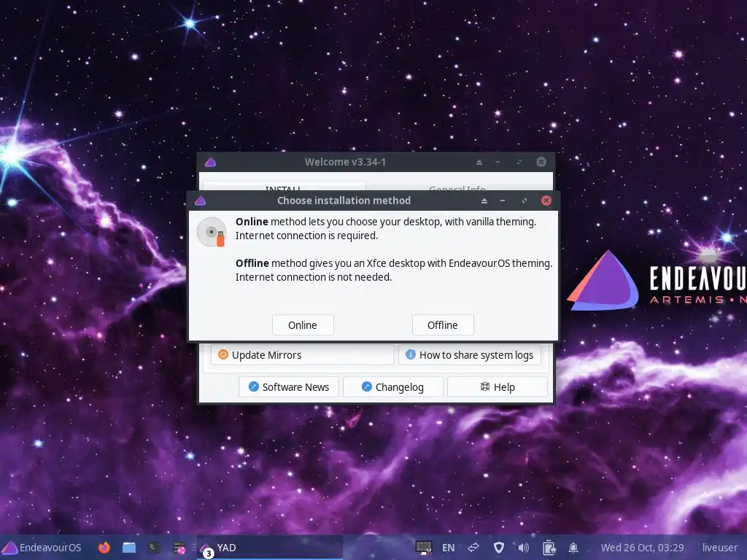Click the display monitor tray icon
This screenshot has width=747, height=560.
tap(424, 548)
